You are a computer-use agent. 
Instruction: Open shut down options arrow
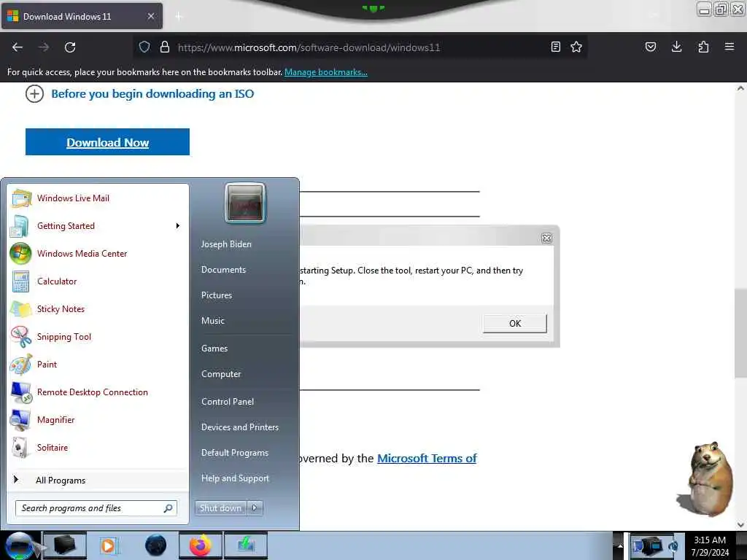pyautogui.click(x=255, y=508)
